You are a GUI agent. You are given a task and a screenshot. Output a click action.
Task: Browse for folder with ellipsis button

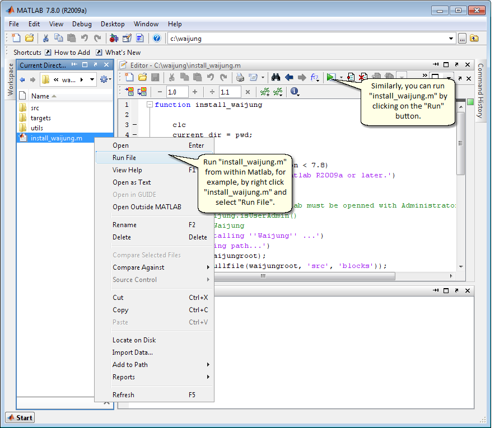pos(462,39)
